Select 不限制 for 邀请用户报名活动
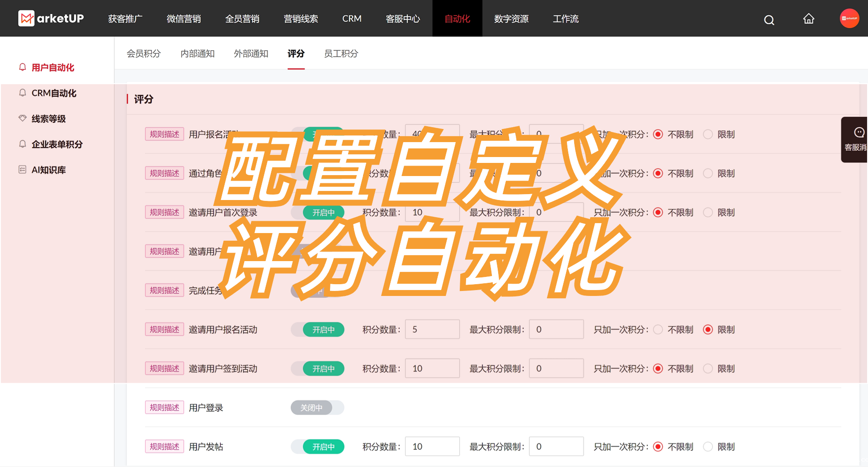The image size is (868, 467). 658,329
